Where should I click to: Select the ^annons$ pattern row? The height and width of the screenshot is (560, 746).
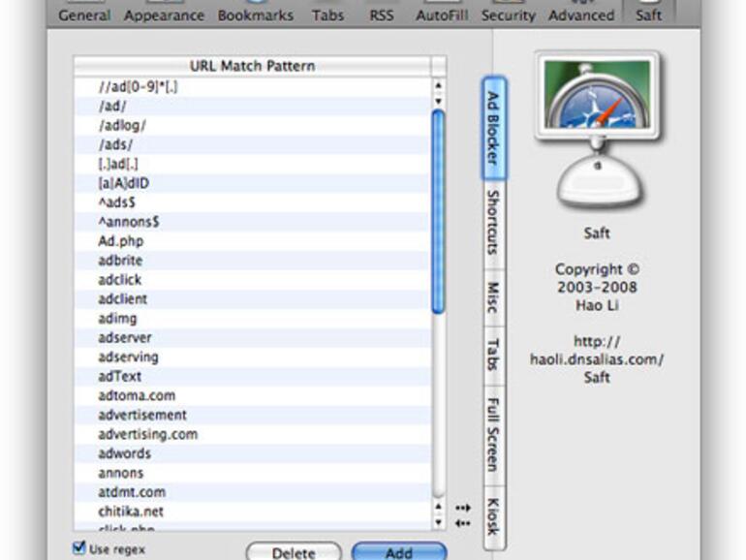253,222
